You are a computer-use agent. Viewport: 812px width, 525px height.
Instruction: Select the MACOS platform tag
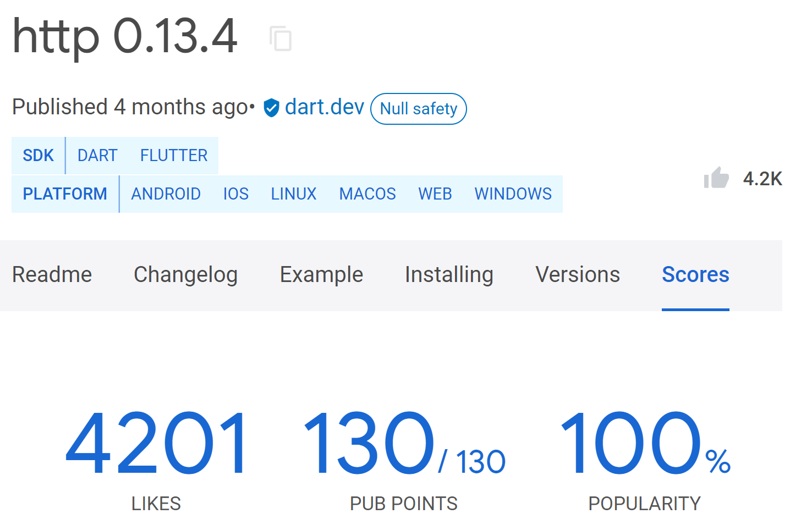367,194
